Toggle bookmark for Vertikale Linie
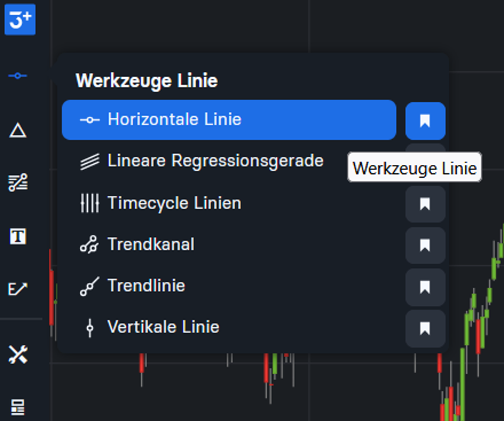This screenshot has height=421, width=504. coord(425,328)
